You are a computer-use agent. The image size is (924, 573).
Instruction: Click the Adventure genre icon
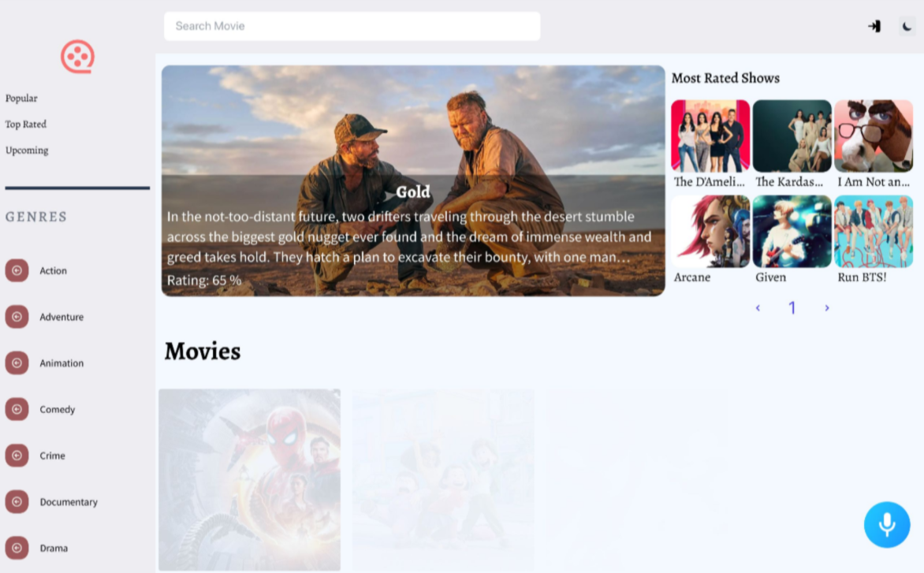(x=17, y=317)
